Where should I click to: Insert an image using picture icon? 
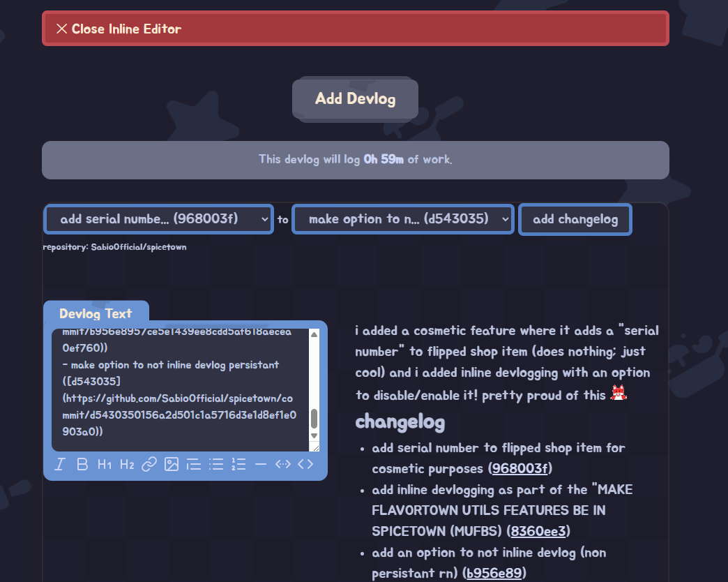[172, 465]
